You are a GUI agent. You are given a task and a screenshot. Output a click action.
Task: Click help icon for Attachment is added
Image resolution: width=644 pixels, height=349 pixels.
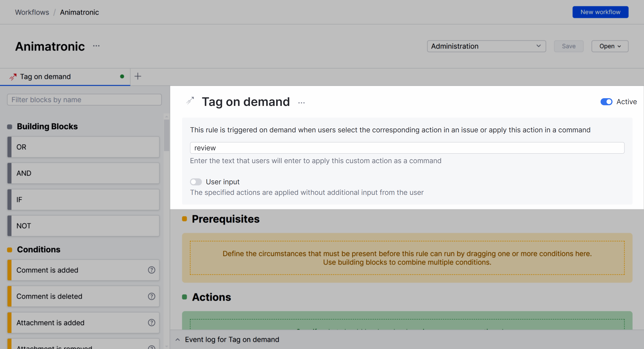tap(151, 323)
